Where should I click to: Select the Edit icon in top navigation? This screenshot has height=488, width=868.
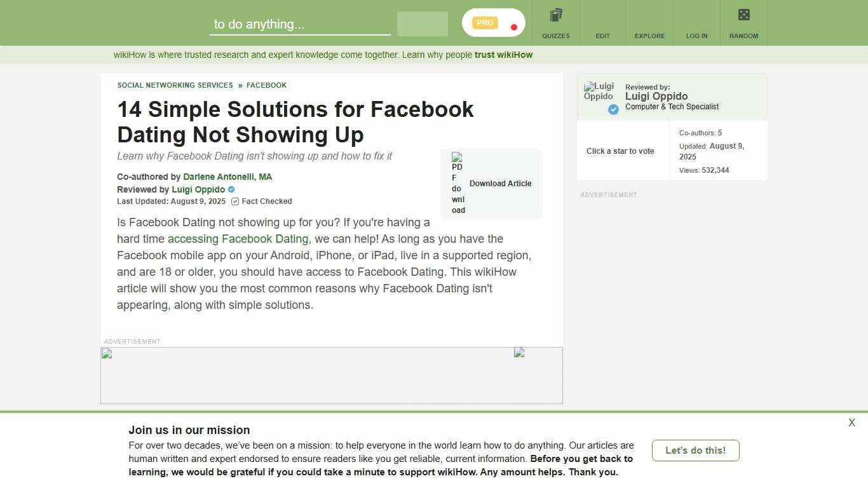602,23
